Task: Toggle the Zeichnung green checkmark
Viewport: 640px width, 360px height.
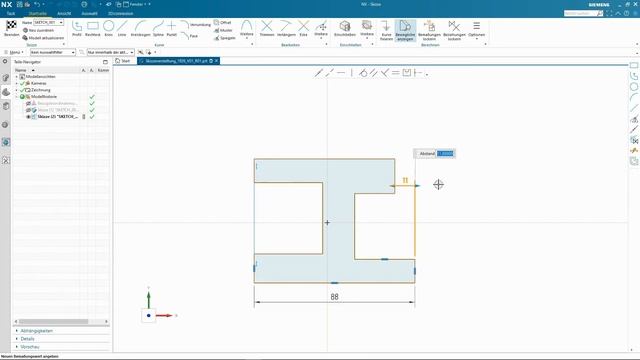Action: [22, 90]
